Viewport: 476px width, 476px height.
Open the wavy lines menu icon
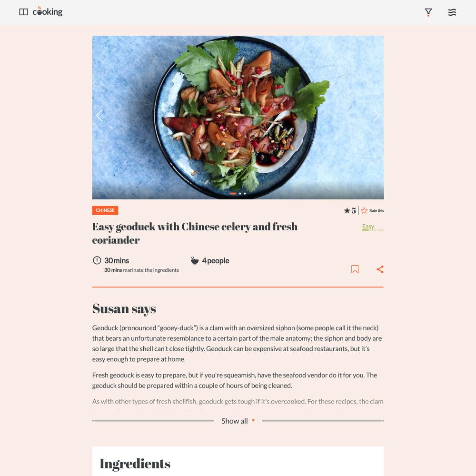tap(452, 12)
